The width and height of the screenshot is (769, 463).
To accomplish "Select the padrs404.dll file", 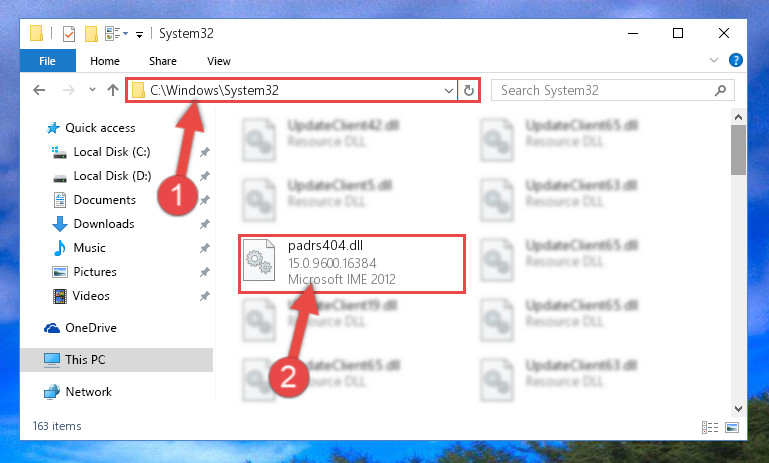I will (352, 264).
